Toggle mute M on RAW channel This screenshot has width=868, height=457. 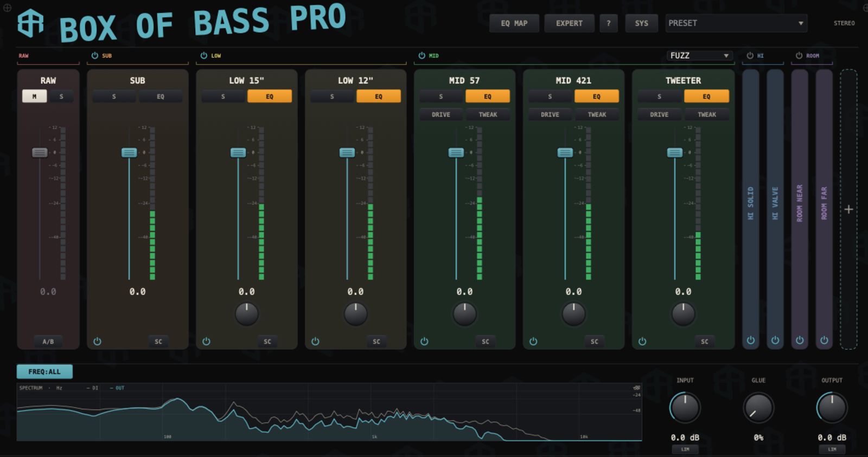[x=34, y=96]
